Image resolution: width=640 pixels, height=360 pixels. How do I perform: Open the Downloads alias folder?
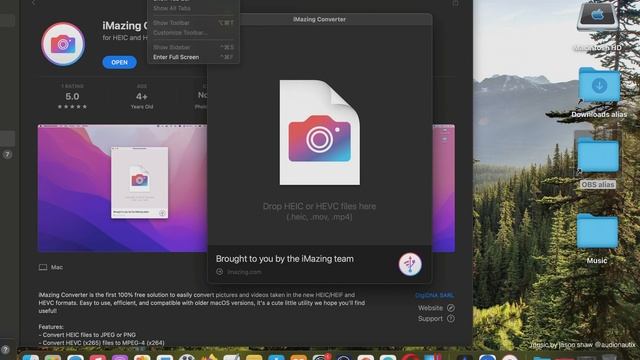coord(599,85)
